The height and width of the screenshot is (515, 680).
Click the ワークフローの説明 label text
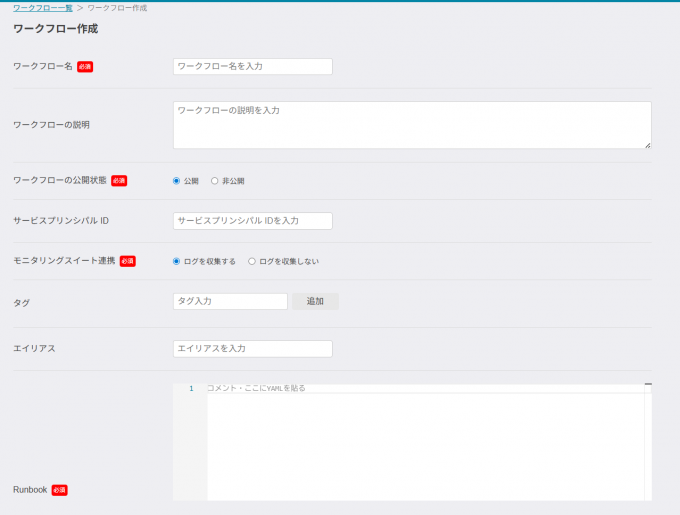click(51, 125)
